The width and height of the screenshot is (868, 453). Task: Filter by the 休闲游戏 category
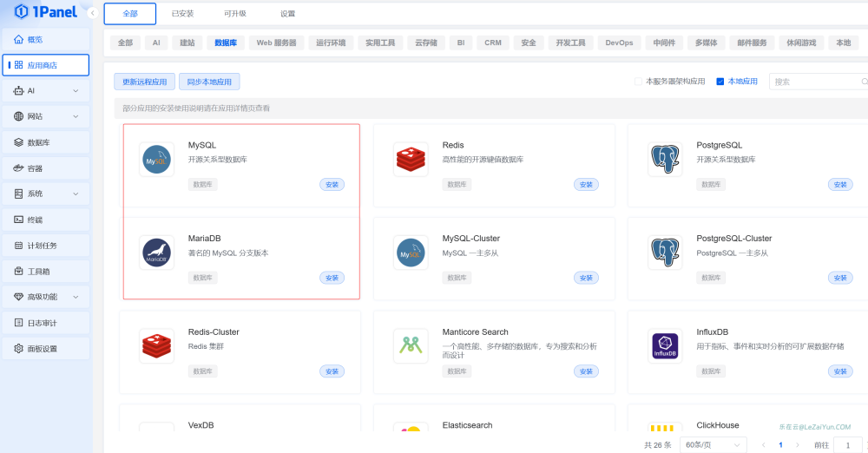(801, 43)
